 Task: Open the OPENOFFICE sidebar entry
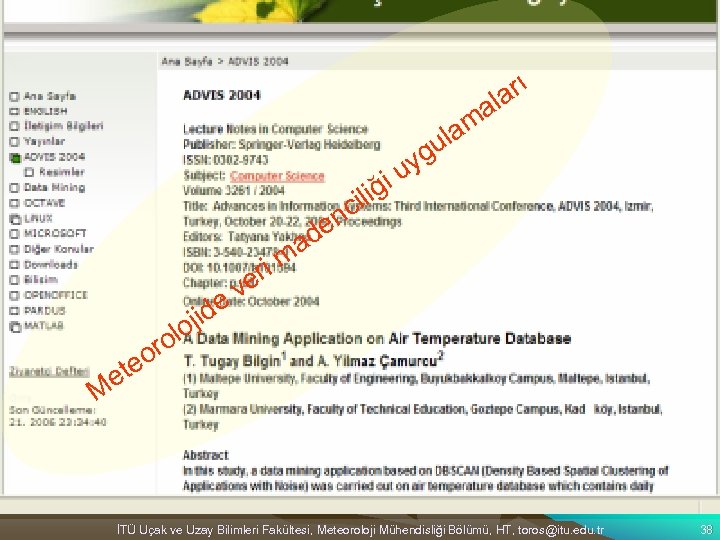click(x=56, y=295)
